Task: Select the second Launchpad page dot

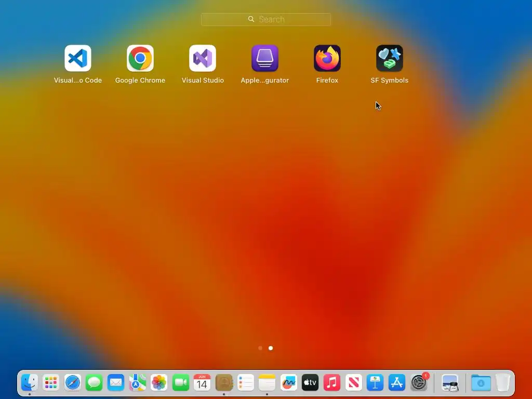Action: coord(271,348)
